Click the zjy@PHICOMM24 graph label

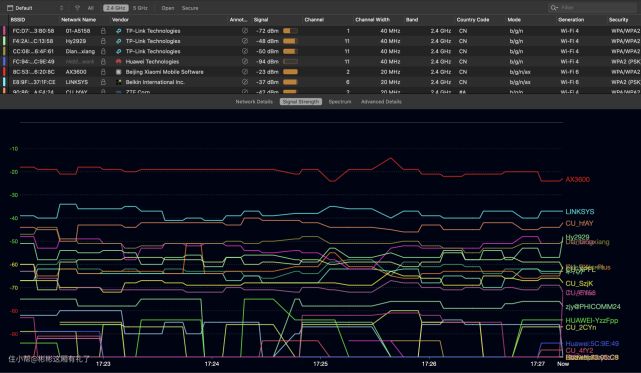(593, 306)
